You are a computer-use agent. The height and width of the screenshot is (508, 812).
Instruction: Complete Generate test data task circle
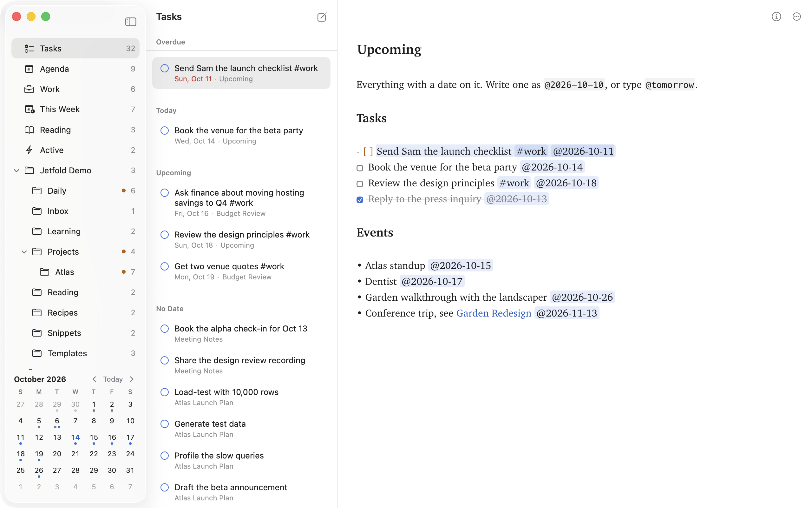[x=164, y=424]
